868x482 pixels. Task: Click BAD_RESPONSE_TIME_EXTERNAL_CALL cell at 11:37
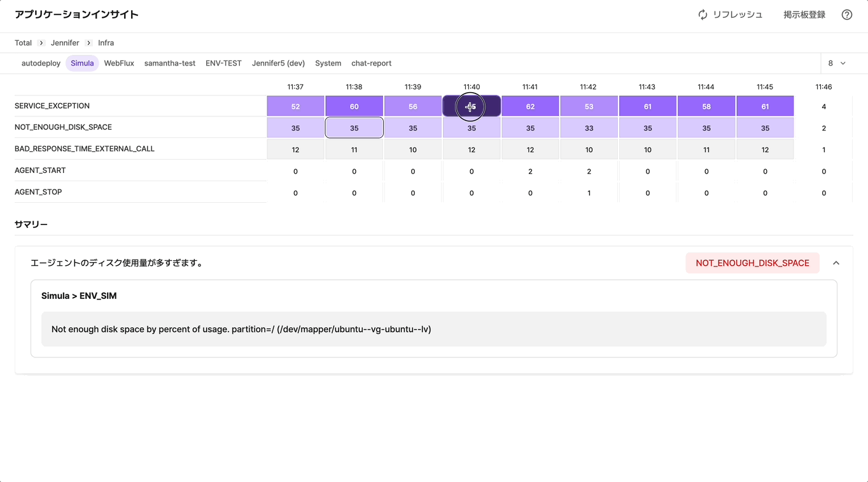coord(295,149)
